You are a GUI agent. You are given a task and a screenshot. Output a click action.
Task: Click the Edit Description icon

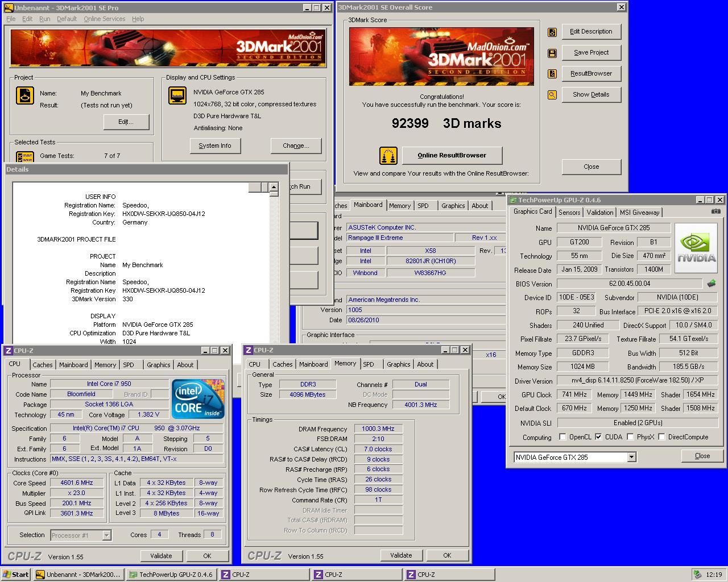(x=552, y=32)
